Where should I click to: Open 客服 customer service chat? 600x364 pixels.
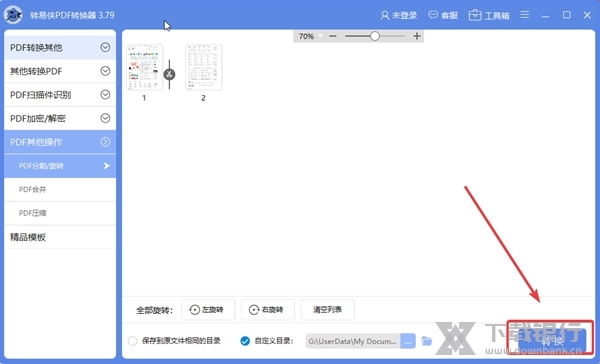point(443,15)
